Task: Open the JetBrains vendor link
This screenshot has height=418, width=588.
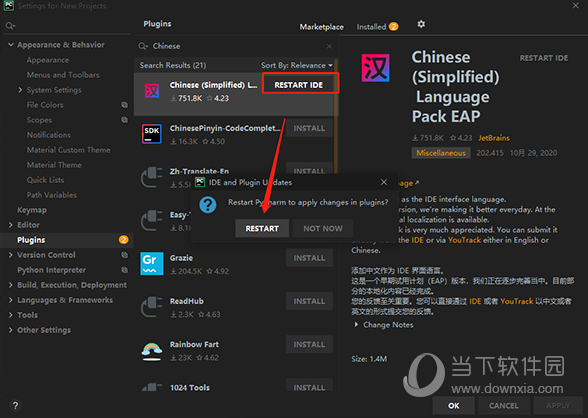Action: tap(494, 138)
